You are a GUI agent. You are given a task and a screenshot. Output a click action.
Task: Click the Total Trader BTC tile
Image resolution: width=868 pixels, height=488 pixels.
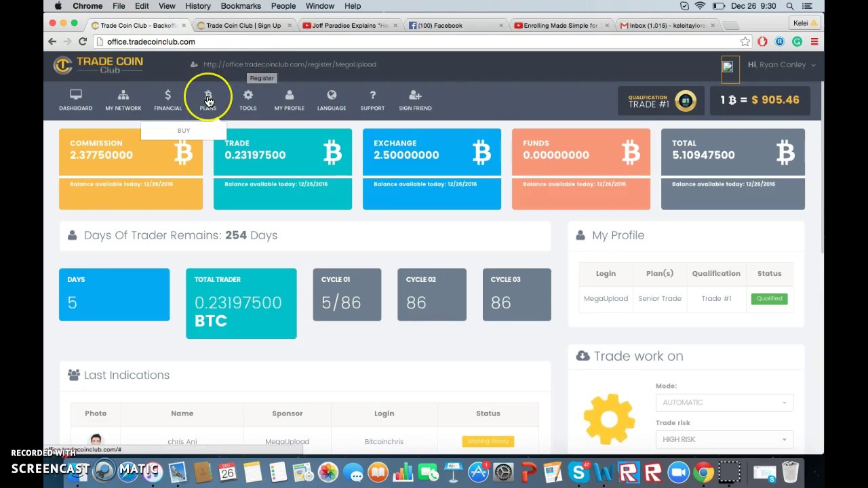(x=241, y=304)
